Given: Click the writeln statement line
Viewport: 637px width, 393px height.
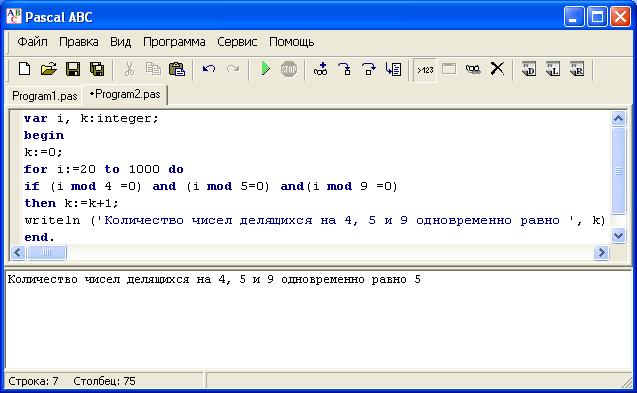Looking at the screenshot, I should [315, 220].
